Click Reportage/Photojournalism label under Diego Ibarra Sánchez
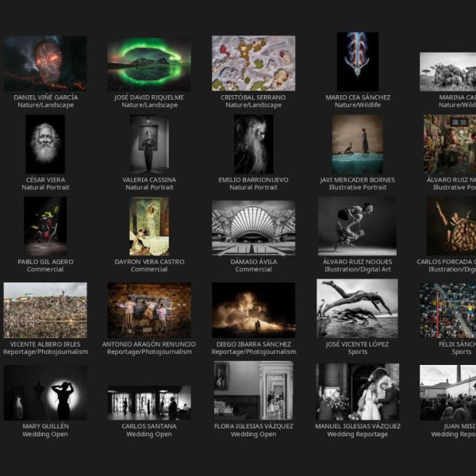 pos(254,351)
